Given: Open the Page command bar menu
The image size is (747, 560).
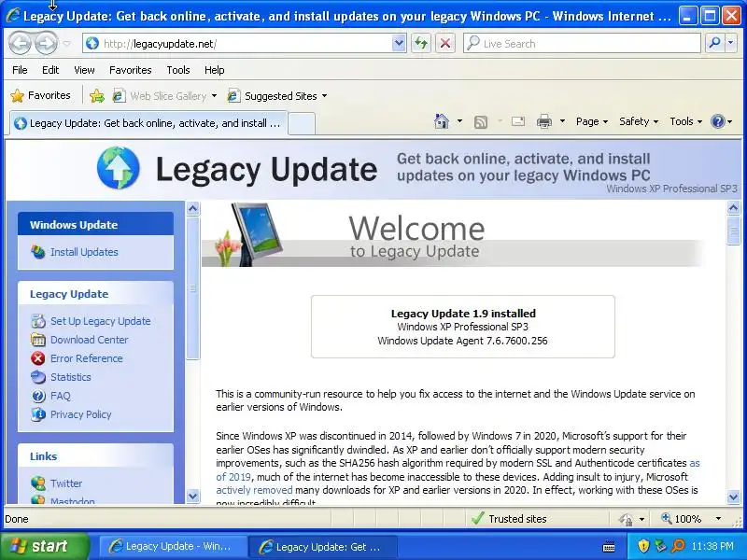Looking at the screenshot, I should click(x=592, y=121).
